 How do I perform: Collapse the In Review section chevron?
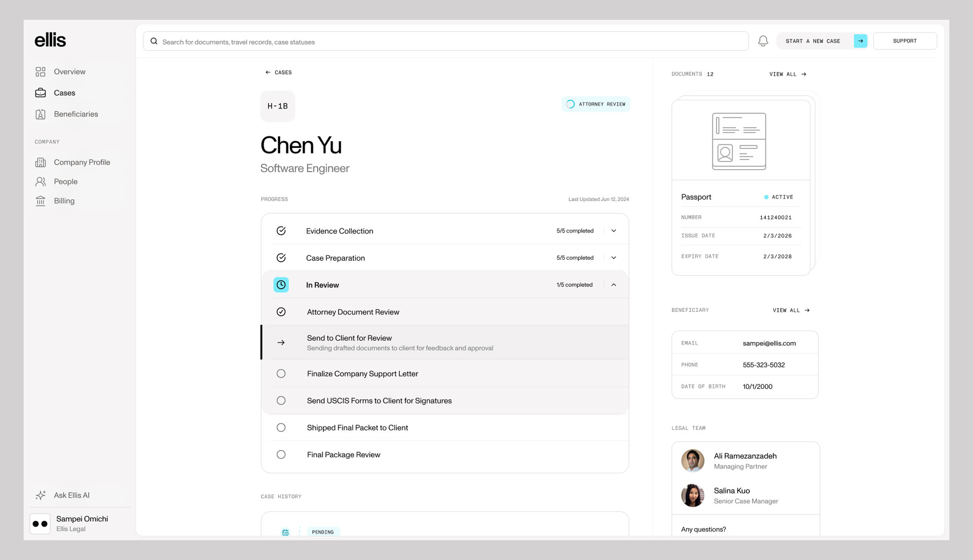click(614, 285)
